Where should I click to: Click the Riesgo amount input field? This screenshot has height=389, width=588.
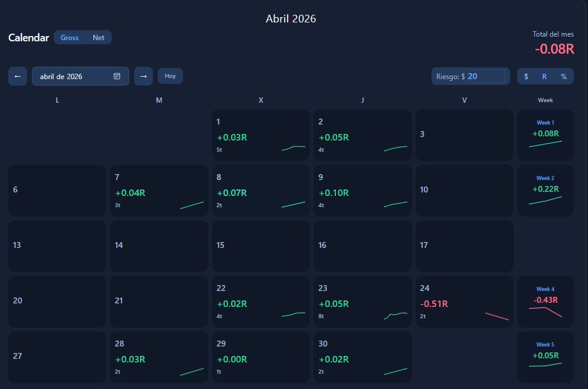click(486, 76)
